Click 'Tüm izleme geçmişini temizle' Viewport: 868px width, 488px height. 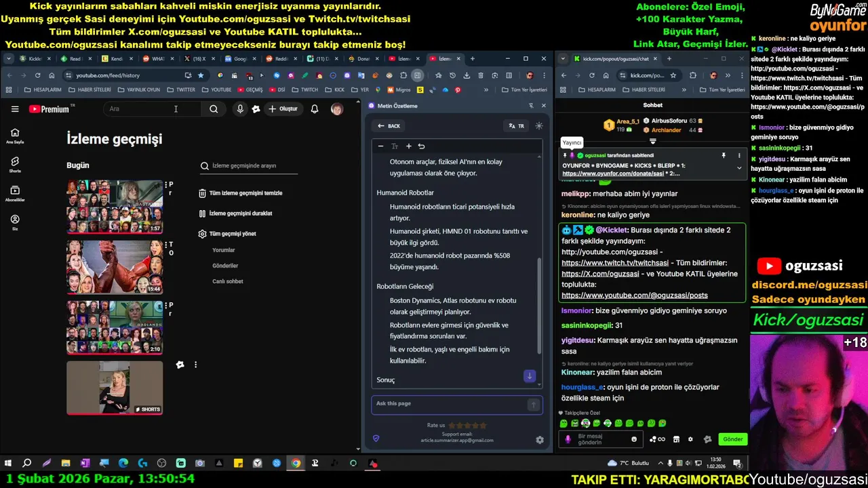(x=240, y=193)
